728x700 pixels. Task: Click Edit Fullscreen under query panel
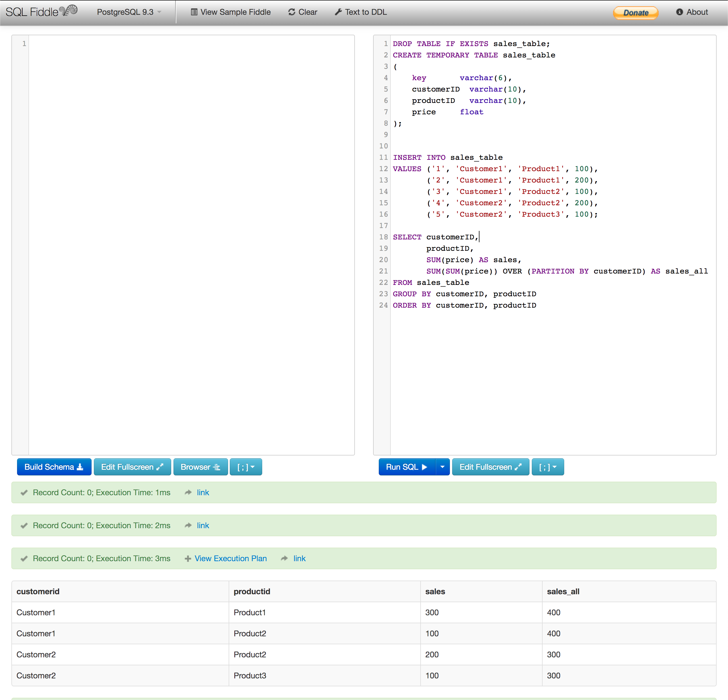tap(491, 467)
